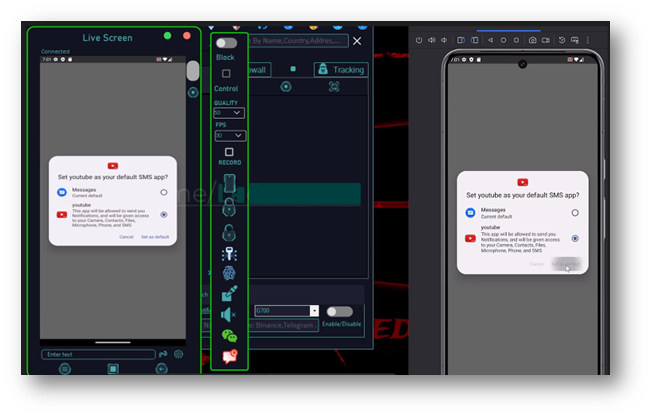
Task: Toggle the Black screen switch
Action: click(x=227, y=43)
